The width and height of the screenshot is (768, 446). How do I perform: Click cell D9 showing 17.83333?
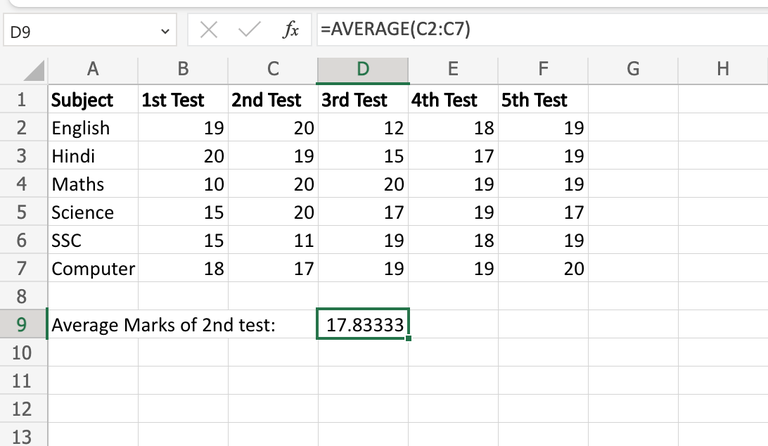363,324
